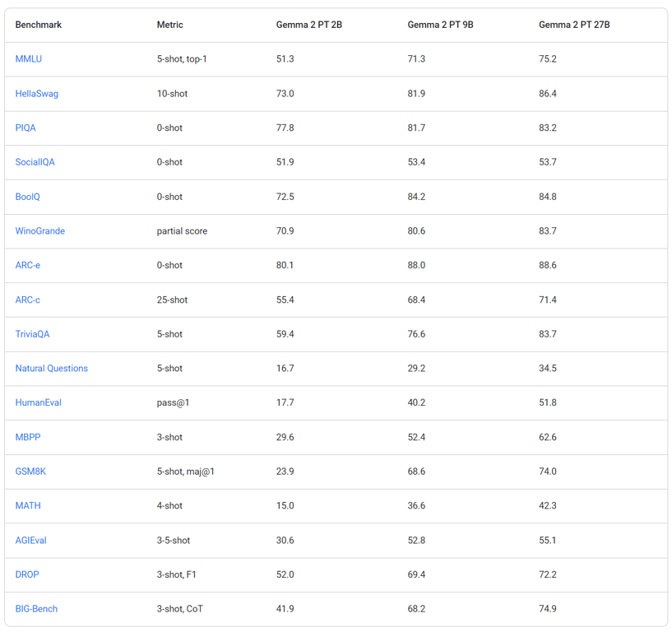Click the DROP benchmark link
Image resolution: width=672 pixels, height=632 pixels.
point(27,574)
